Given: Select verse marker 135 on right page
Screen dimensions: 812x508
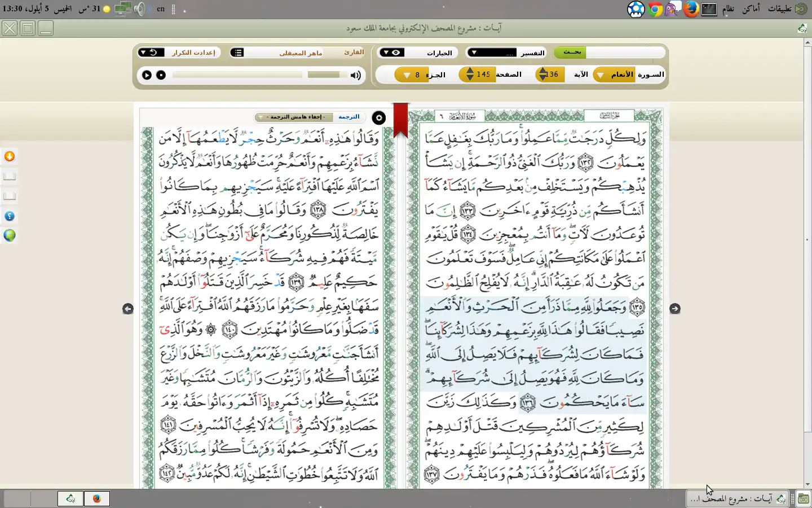Looking at the screenshot, I should tap(637, 306).
